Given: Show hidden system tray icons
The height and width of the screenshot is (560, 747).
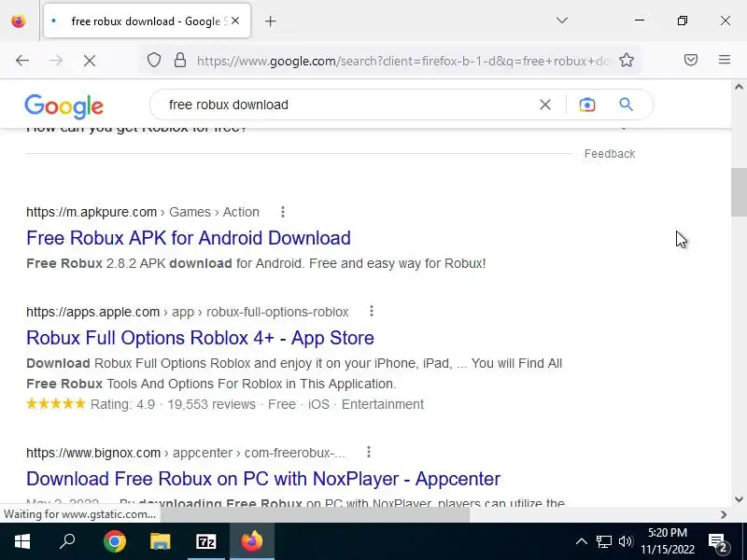Looking at the screenshot, I should click(x=581, y=541).
